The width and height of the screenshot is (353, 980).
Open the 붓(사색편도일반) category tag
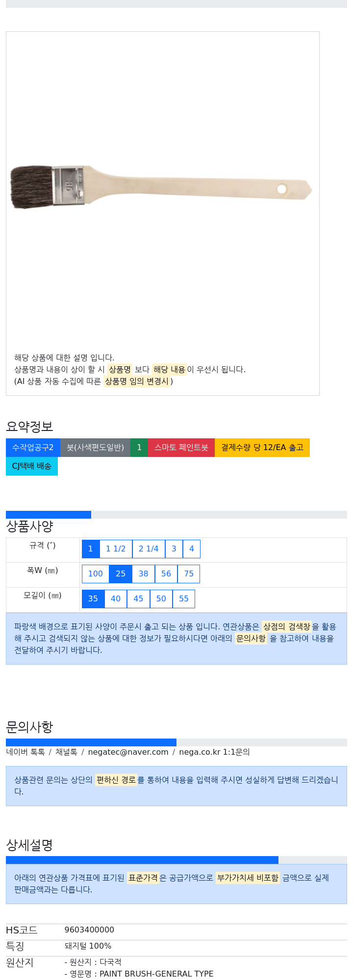pos(95,448)
